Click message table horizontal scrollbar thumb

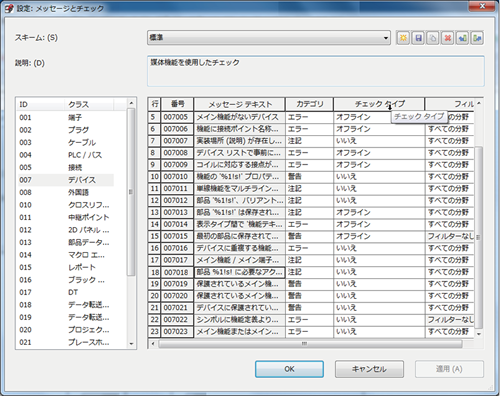311,344
